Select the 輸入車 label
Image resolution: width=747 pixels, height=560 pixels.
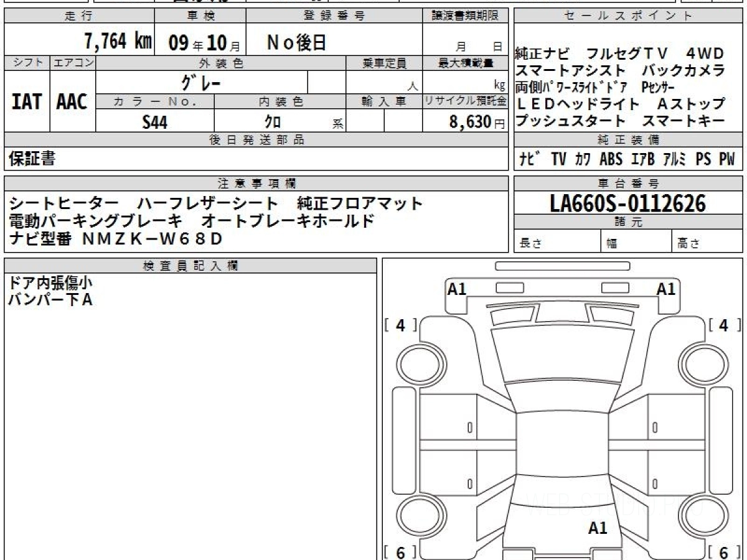pos(384,101)
